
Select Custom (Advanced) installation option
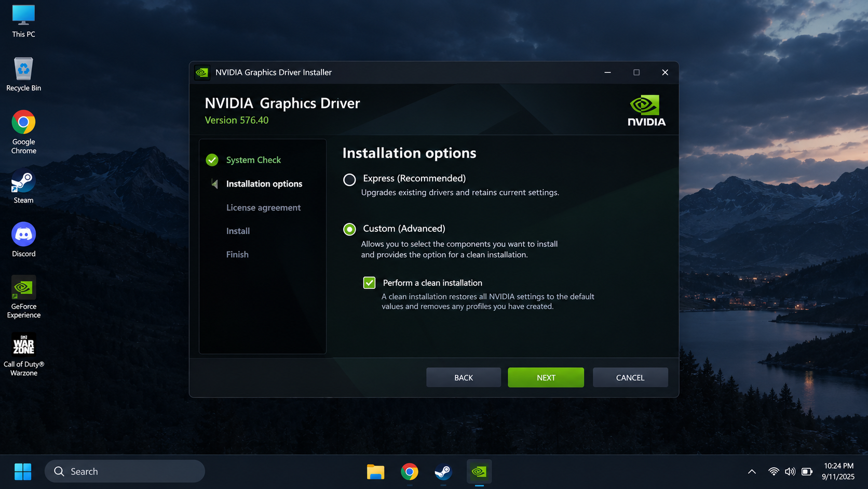[349, 229]
